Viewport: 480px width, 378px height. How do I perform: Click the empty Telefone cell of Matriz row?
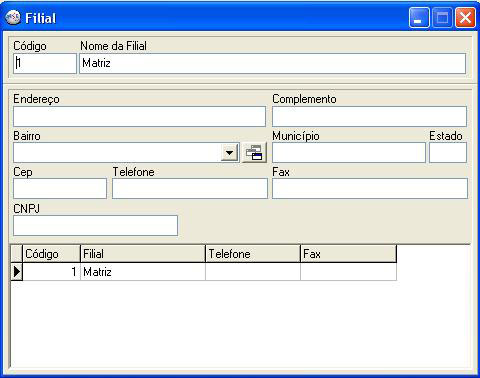[253, 272]
